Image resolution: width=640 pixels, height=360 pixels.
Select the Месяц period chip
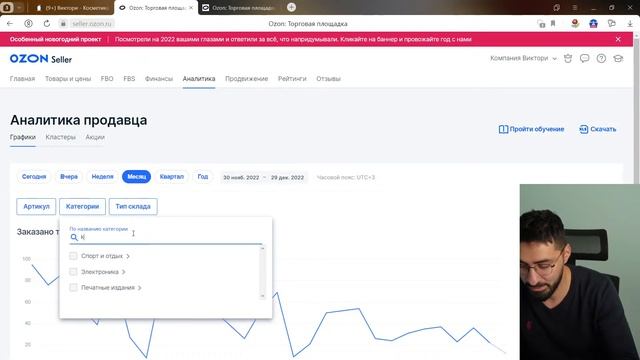pyautogui.click(x=136, y=177)
